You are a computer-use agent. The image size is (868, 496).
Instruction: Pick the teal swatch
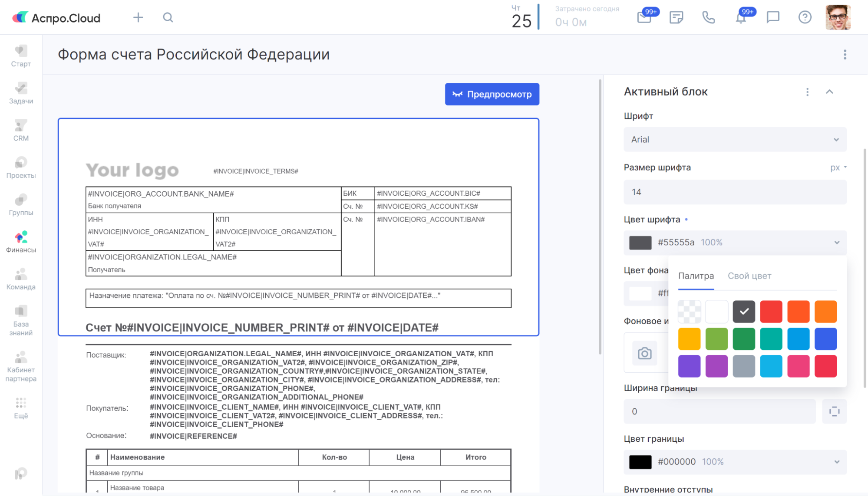[771, 339]
